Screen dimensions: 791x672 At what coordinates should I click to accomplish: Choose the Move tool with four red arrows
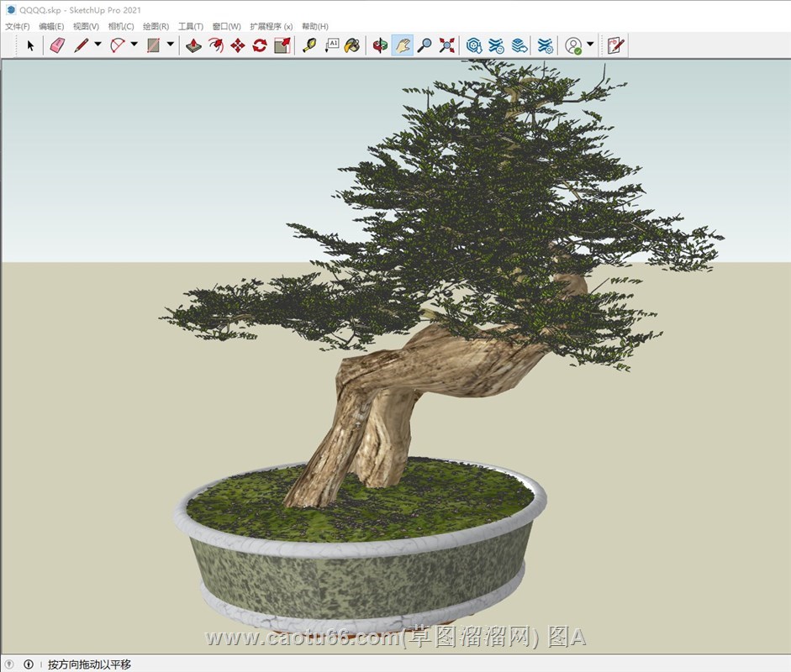[237, 45]
